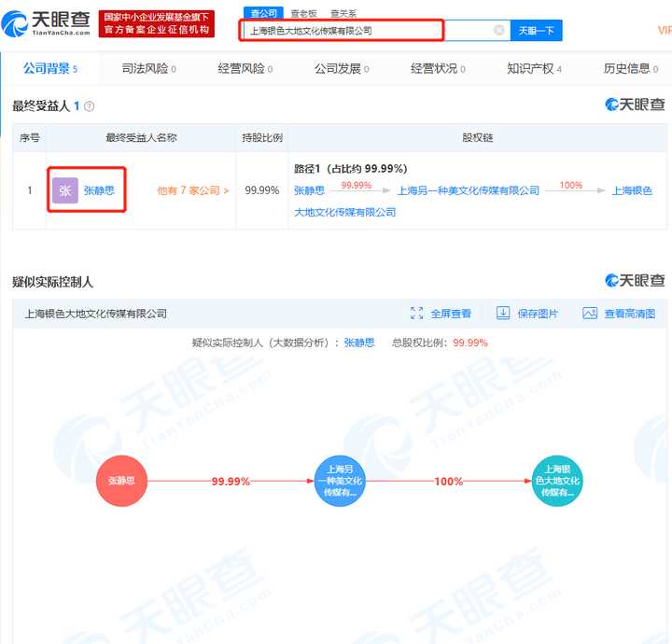This screenshot has height=644, width=672.
Task: Select the red 张静思 node in the chart
Action: [x=121, y=481]
